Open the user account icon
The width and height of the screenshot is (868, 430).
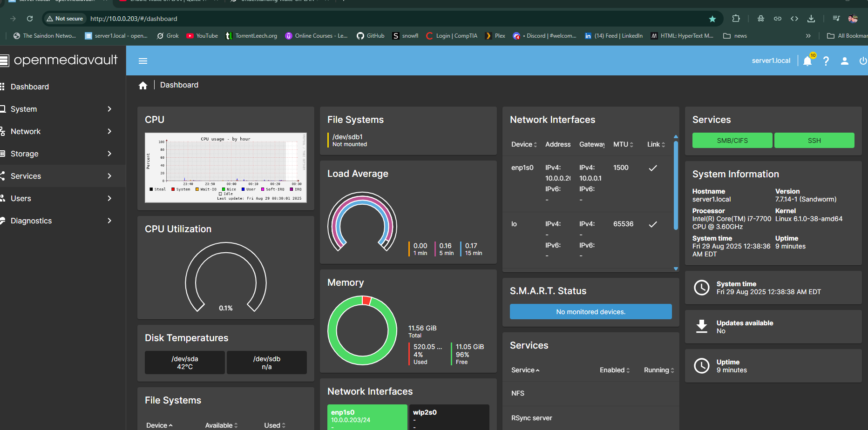coord(844,61)
